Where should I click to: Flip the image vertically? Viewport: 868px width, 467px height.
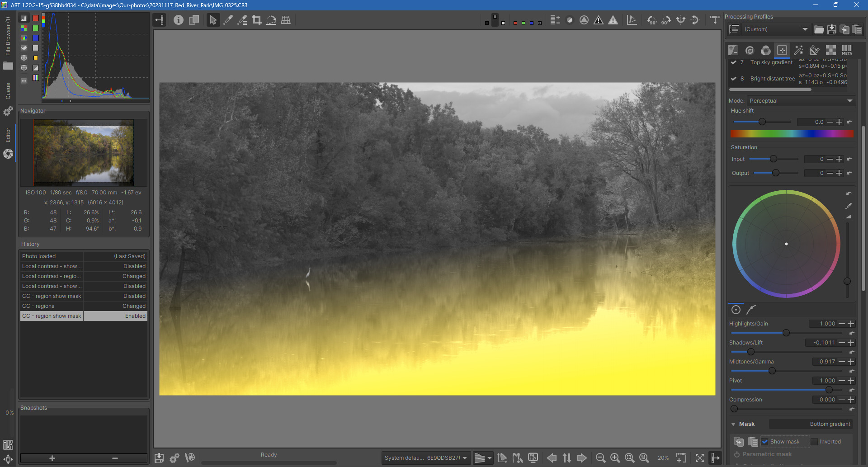pos(695,20)
